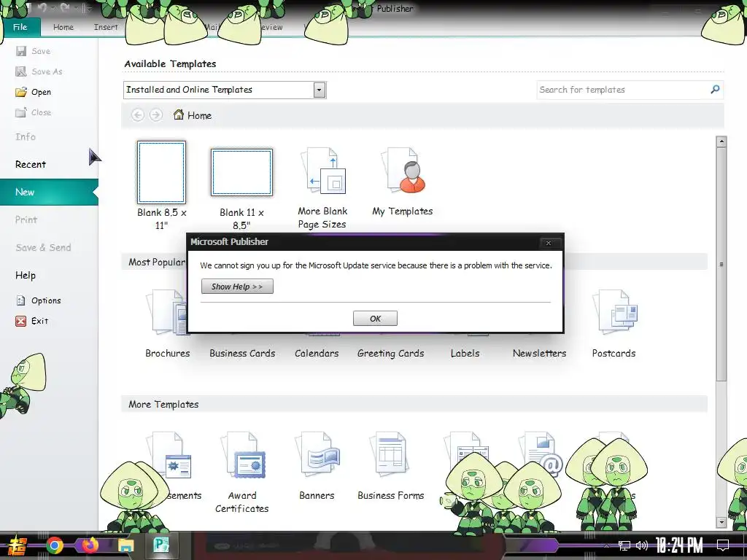Open Google Chrome from the taskbar
Image resolution: width=747 pixels, height=560 pixels.
click(54, 545)
